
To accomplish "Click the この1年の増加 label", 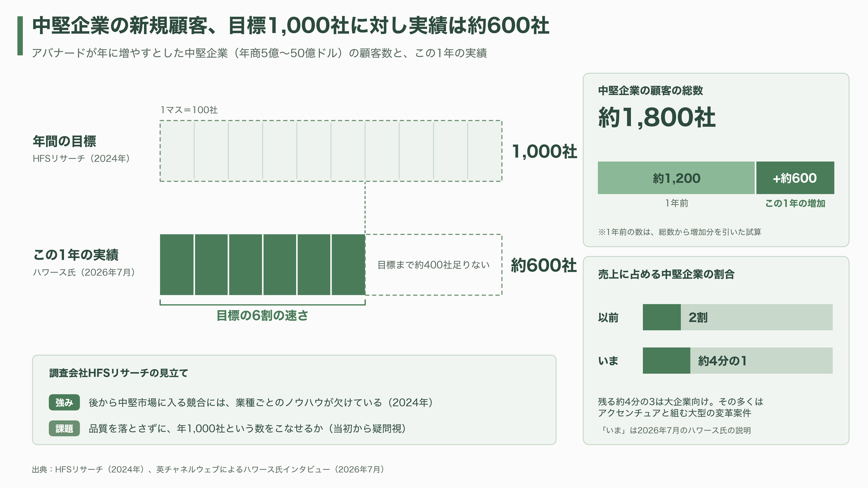I will pos(795,203).
